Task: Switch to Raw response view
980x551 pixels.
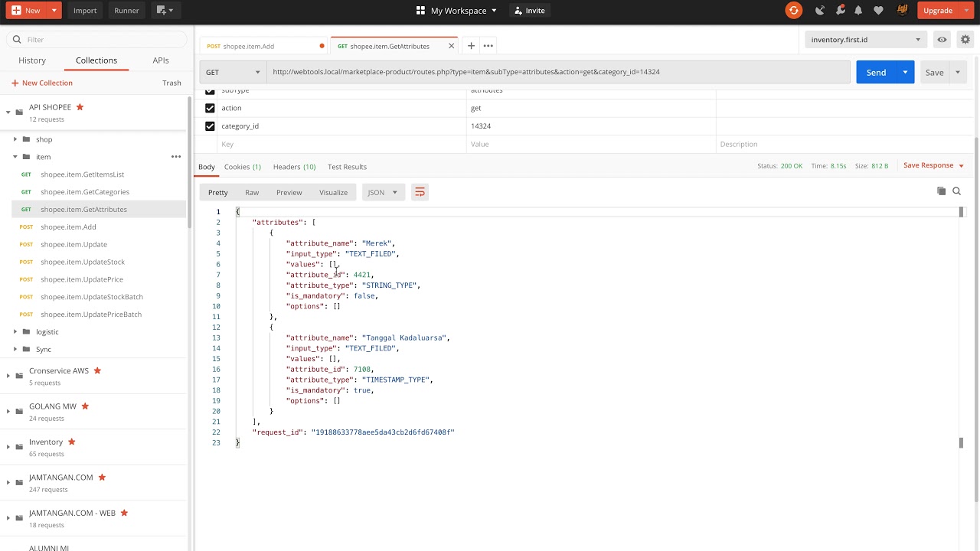Action: tap(252, 192)
